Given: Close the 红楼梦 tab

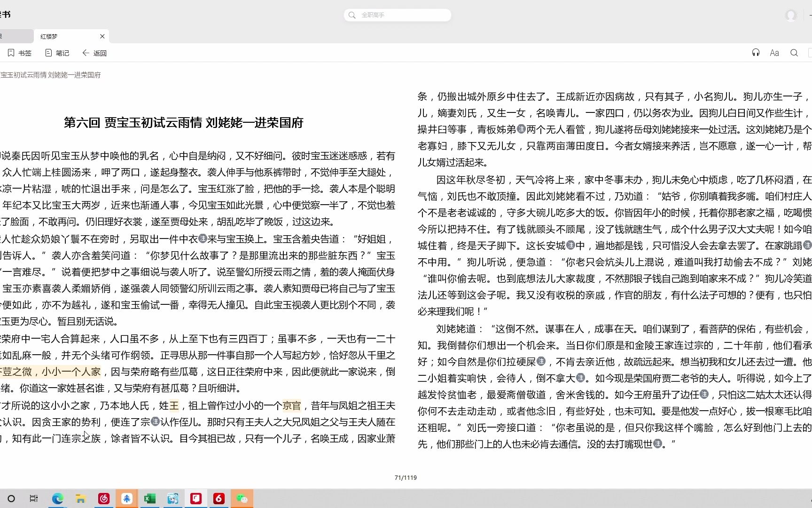Looking at the screenshot, I should pos(102,36).
